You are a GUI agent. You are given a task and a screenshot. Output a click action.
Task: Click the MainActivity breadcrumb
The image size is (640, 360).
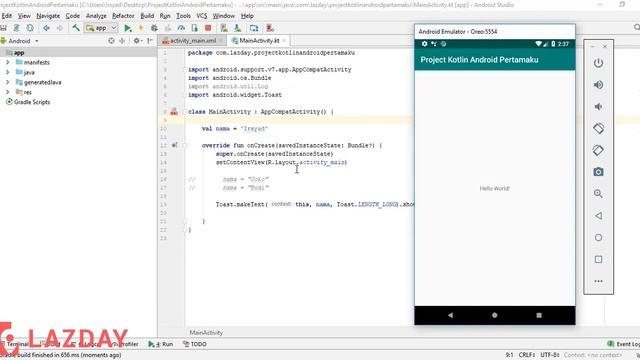point(206,332)
